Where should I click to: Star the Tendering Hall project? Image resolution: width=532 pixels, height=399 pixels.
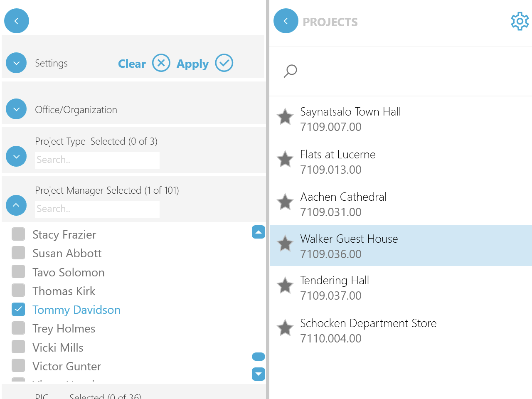point(285,286)
